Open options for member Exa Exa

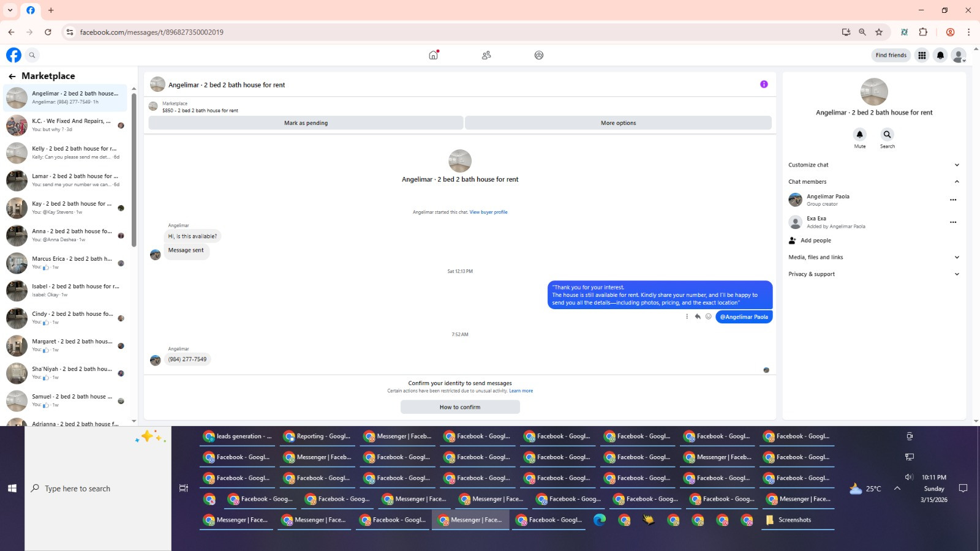click(953, 222)
